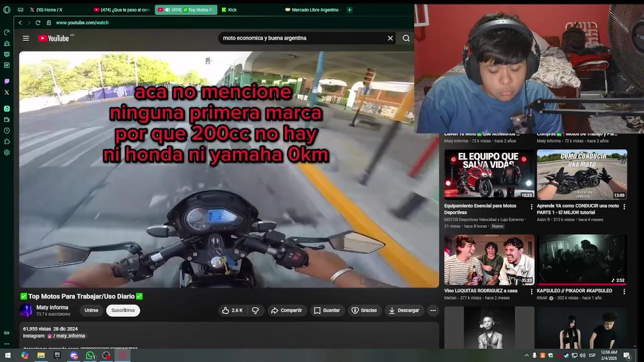
Task: Open WhatsApp from taskbar
Action: click(x=90, y=355)
